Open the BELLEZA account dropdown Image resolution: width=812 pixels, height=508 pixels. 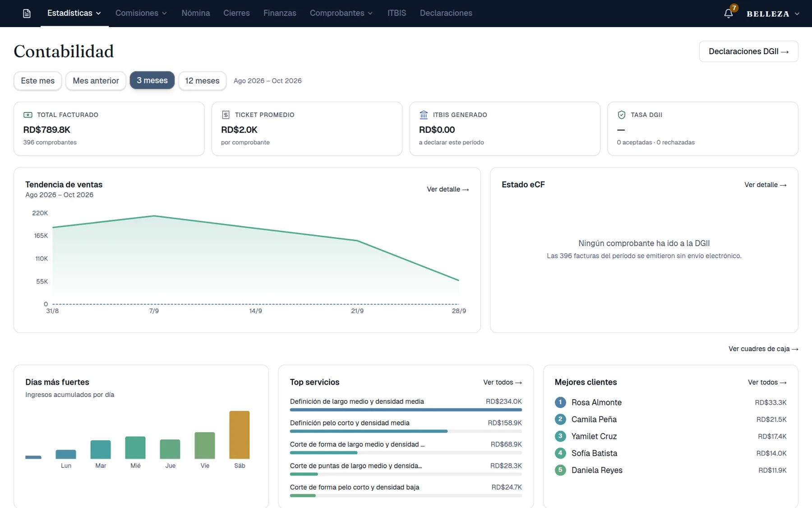773,14
